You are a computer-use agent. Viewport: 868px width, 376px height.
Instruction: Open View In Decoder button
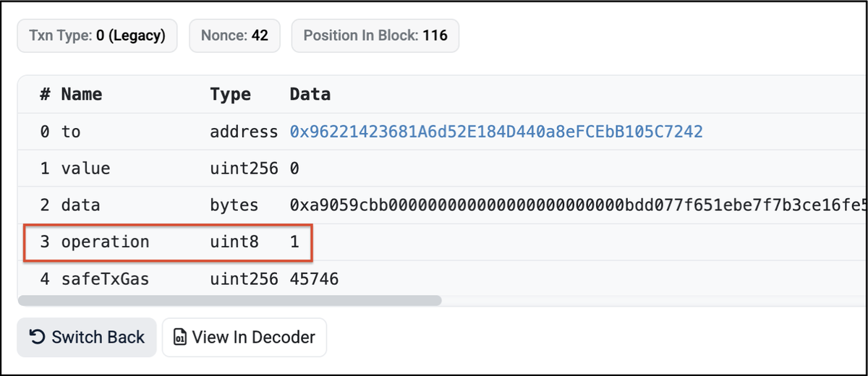pyautogui.click(x=244, y=338)
